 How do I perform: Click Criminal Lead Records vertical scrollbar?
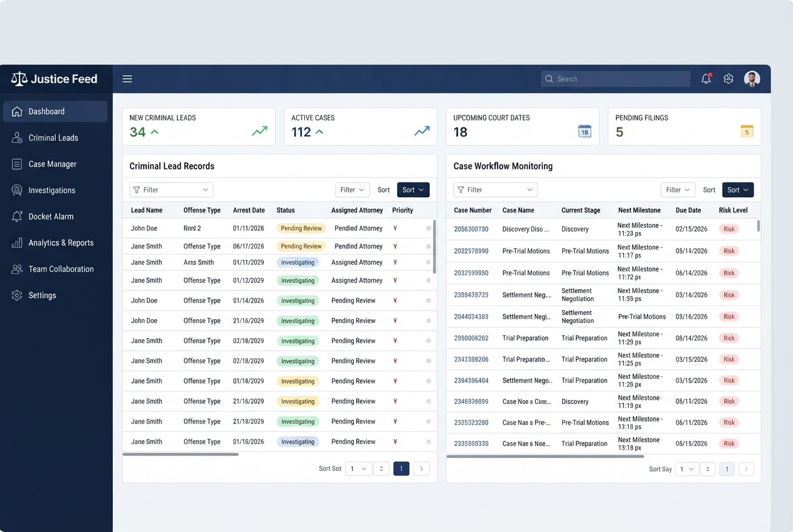[434, 246]
